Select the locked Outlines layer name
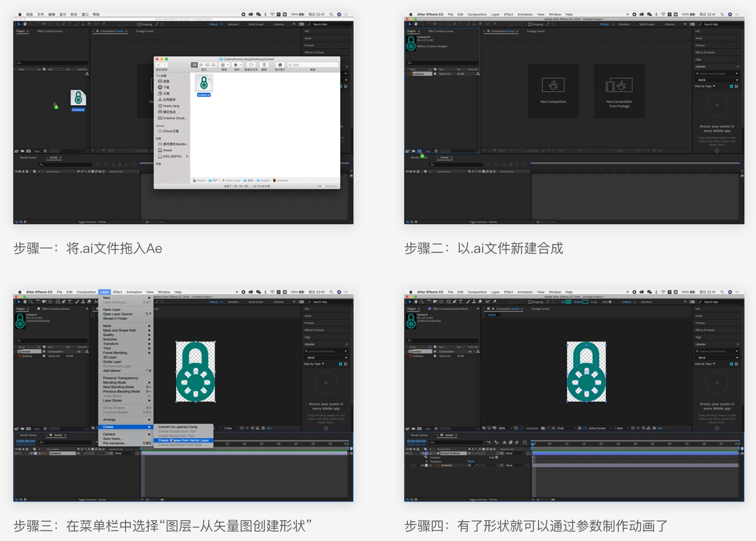 [x=450, y=453]
